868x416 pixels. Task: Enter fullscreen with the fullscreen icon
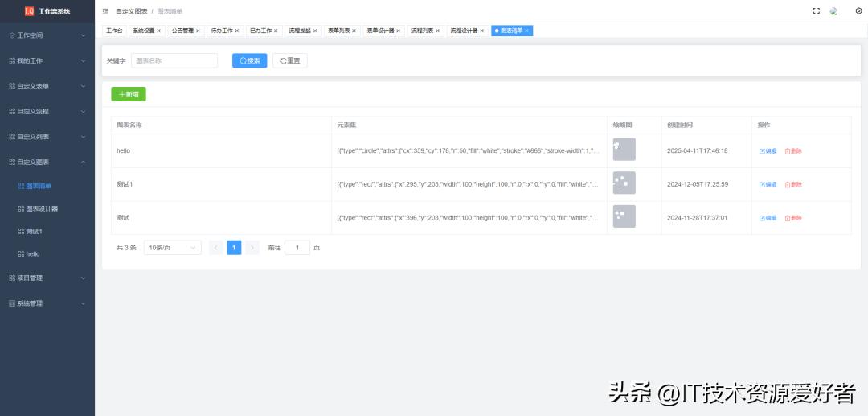click(x=817, y=11)
